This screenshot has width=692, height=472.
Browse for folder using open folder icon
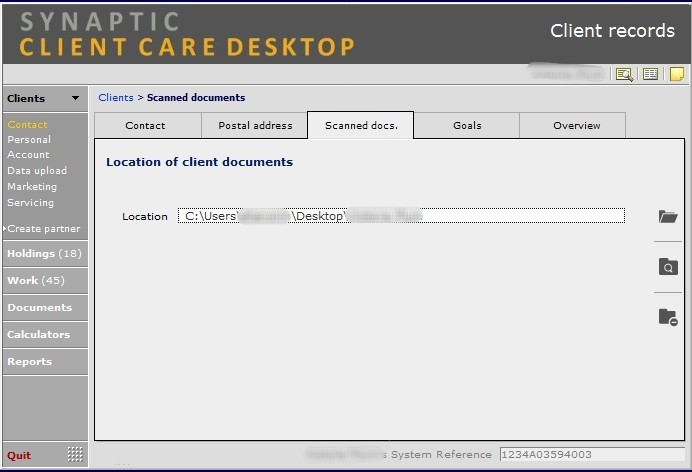(668, 216)
